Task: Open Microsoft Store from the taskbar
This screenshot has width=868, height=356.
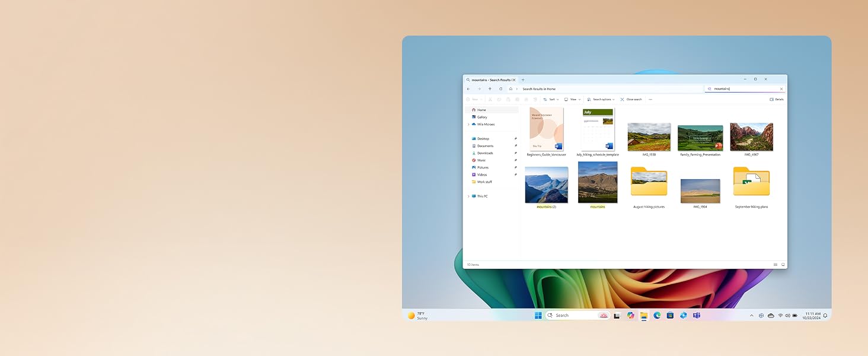Action: 670,316
